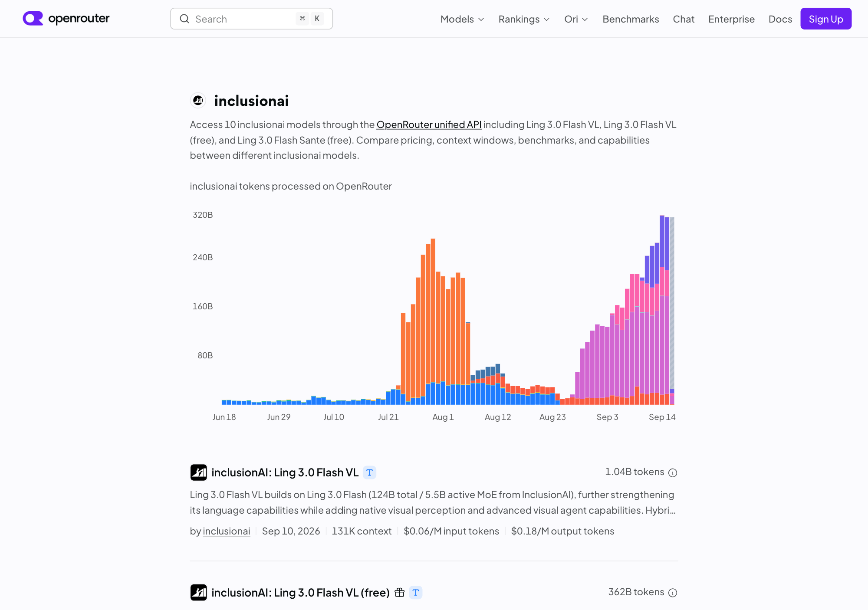
Task: Open the Enterprise page
Action: [731, 19]
